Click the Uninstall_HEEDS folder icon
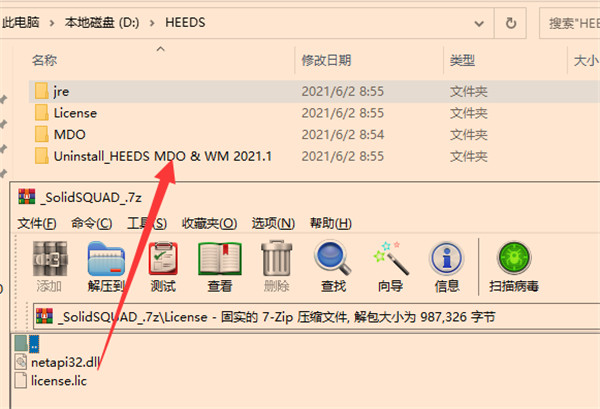Screen dimensions: 600x409 [42, 156]
